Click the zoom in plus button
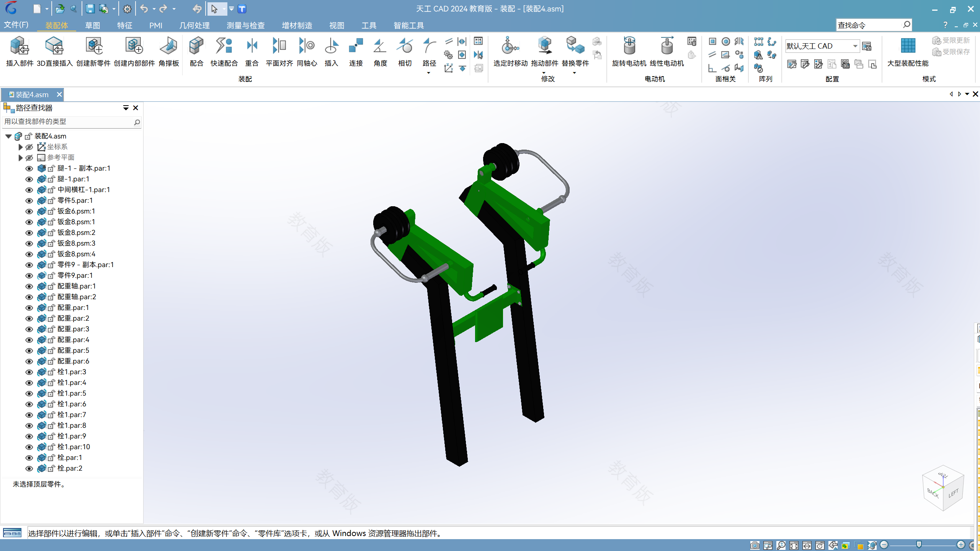The height and width of the screenshot is (551, 980). 960,544
